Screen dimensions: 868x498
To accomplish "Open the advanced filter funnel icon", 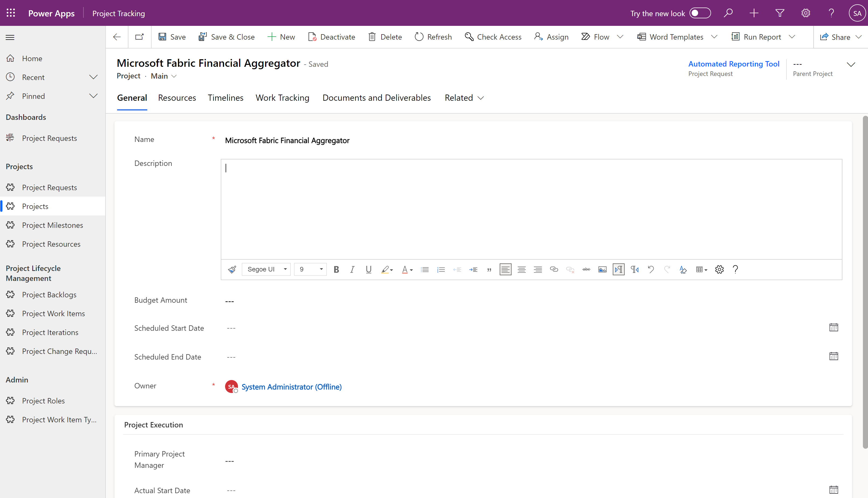I will (x=780, y=13).
